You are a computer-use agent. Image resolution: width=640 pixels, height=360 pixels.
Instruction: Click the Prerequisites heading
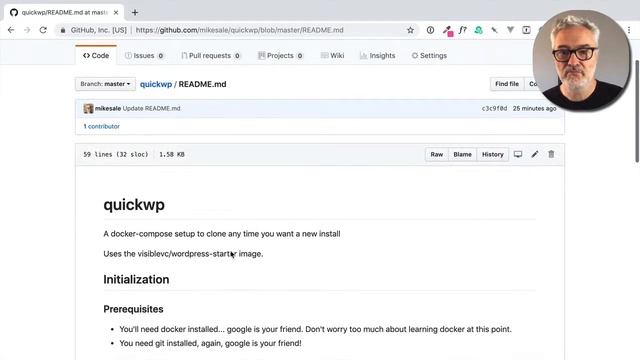(133, 309)
